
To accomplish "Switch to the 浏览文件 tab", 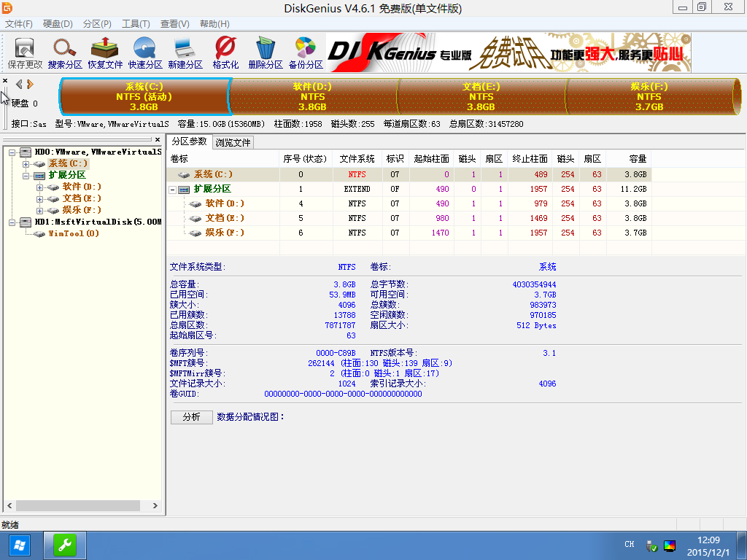I will 233,142.
